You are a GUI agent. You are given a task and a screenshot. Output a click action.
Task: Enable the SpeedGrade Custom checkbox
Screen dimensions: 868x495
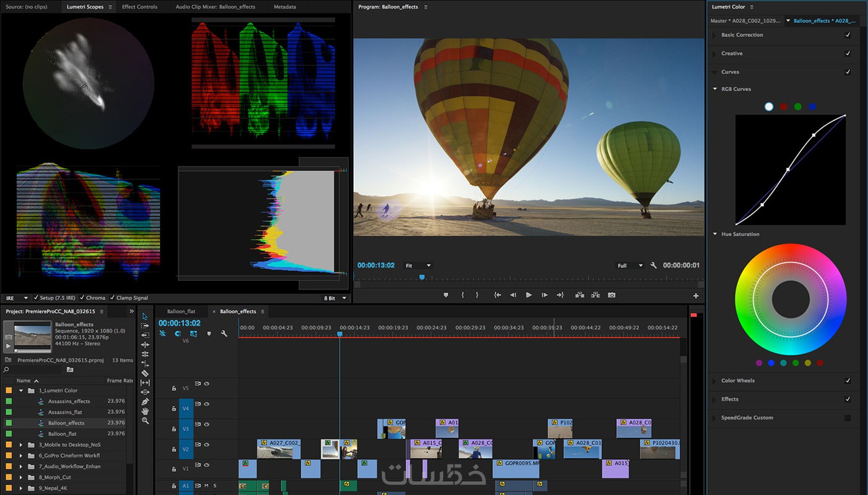848,418
